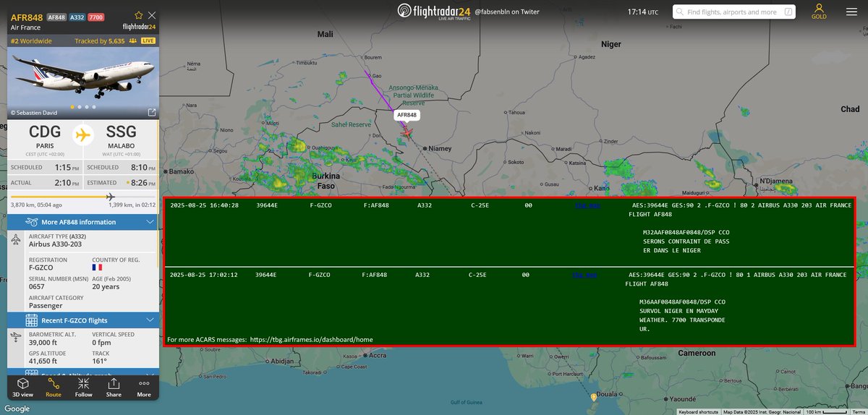Click the AF848 flight number badge
This screenshot has height=415, width=868.
56,17
